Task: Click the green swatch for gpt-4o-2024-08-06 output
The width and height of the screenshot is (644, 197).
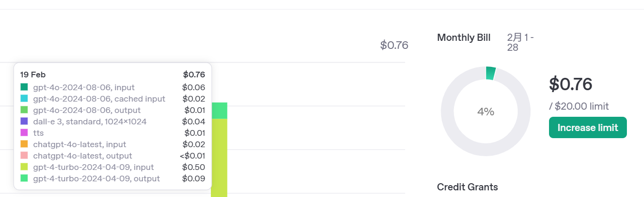Action: [24, 110]
